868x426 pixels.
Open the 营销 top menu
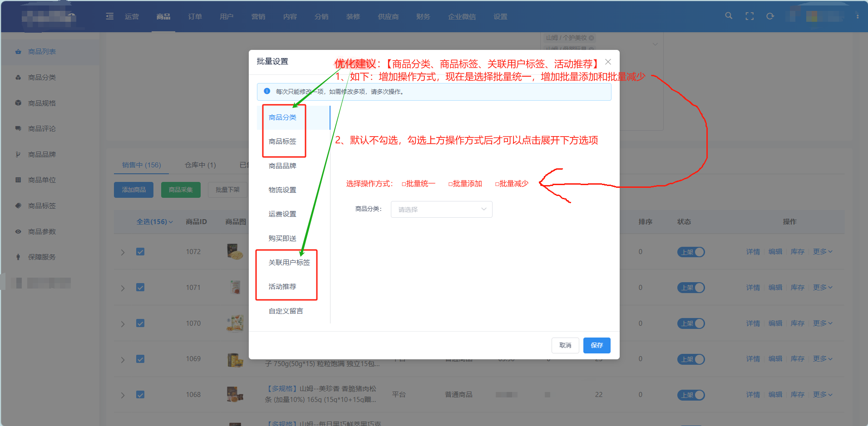(258, 16)
